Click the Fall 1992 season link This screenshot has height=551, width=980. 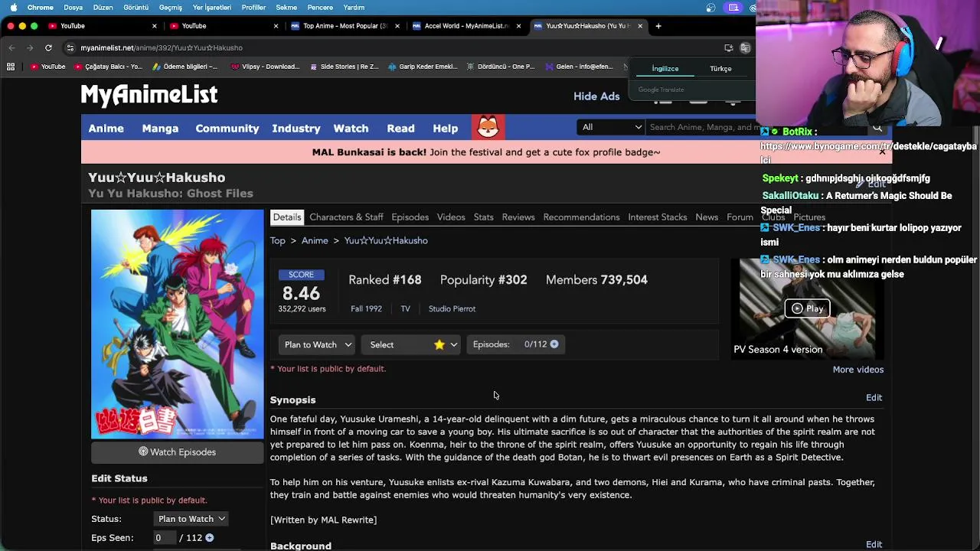click(366, 309)
